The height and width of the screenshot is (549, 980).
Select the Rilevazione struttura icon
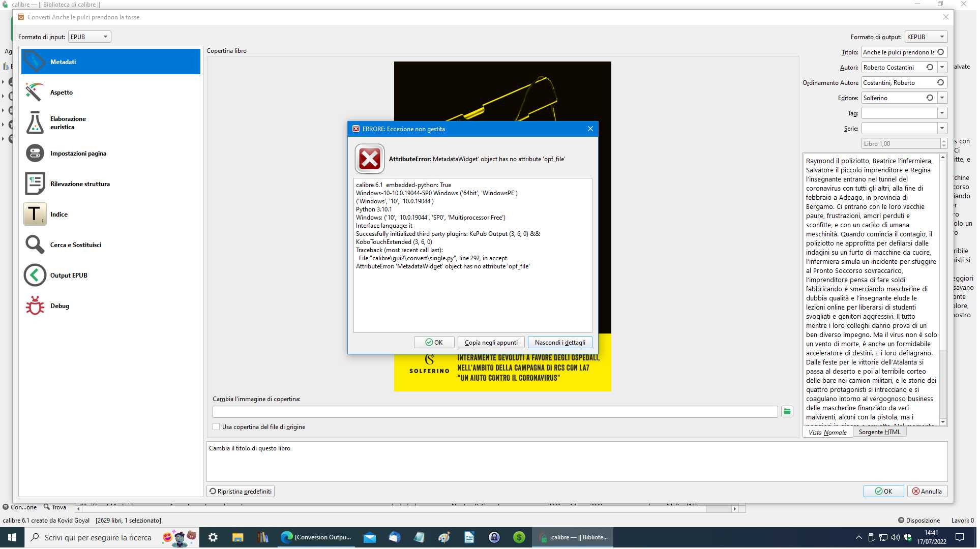click(x=35, y=184)
